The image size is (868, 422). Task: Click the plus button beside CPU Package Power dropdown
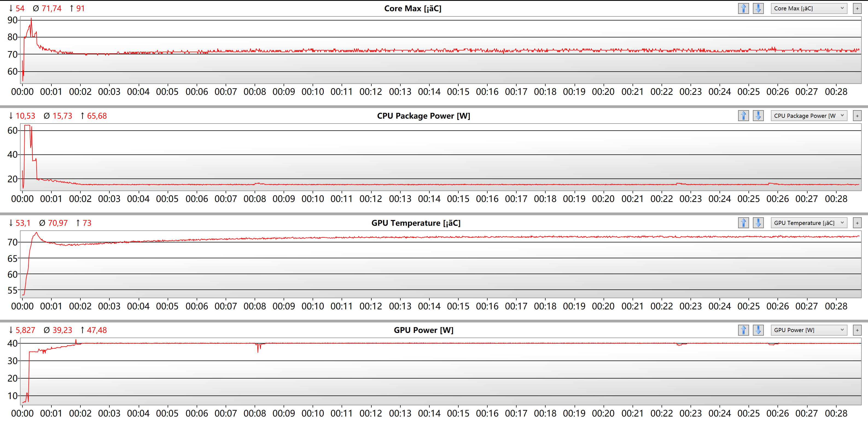tap(857, 116)
